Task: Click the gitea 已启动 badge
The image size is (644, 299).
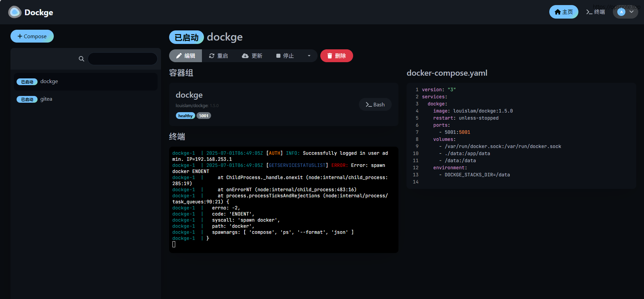Action: click(27, 99)
